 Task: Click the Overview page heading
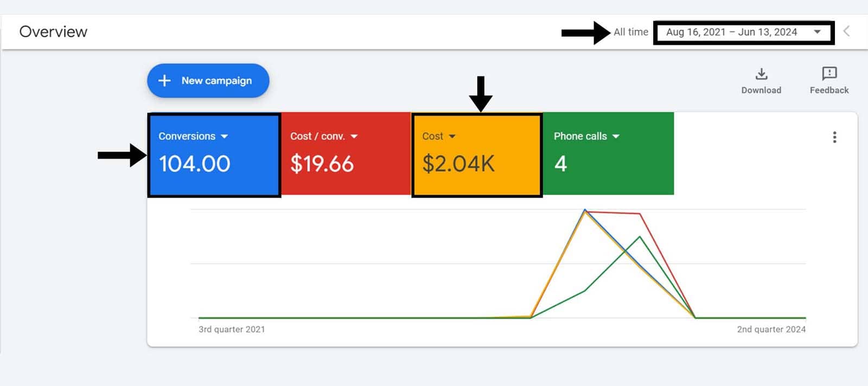coord(53,32)
